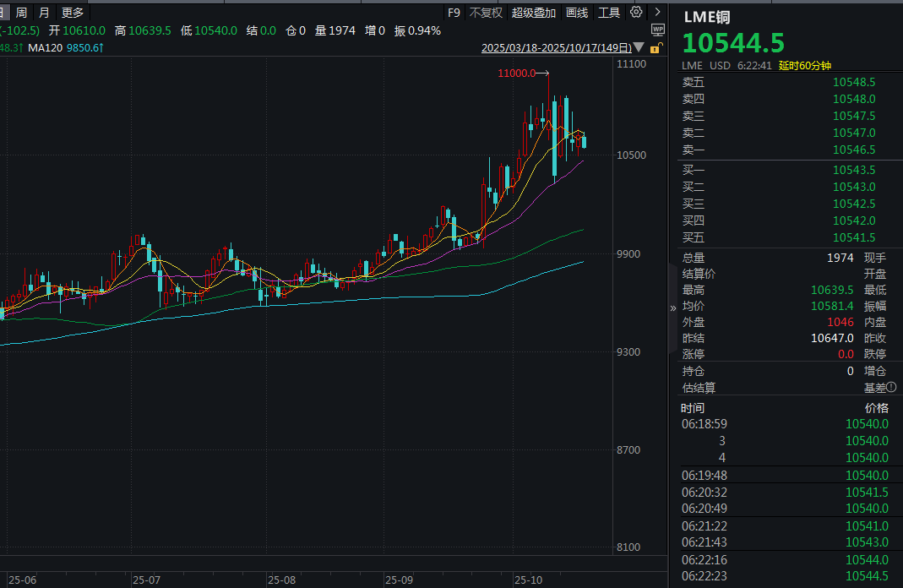The height and width of the screenshot is (588, 903).
Task: Toggle 超级叠加 overlay mode
Action: click(534, 13)
